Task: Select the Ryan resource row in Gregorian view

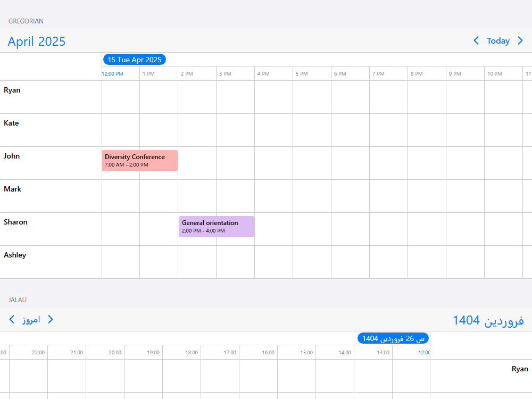Action: (51, 97)
